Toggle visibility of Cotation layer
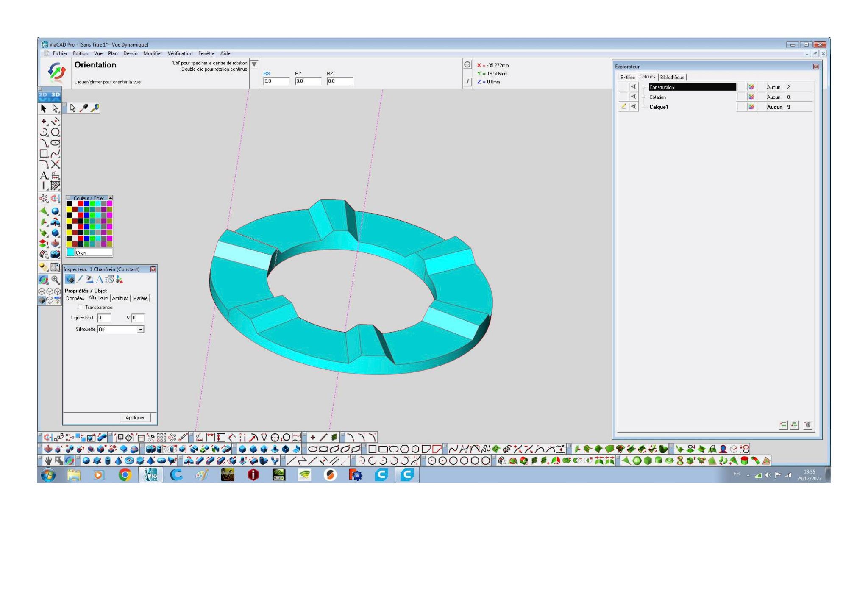This screenshot has height=613, width=868. tap(633, 97)
